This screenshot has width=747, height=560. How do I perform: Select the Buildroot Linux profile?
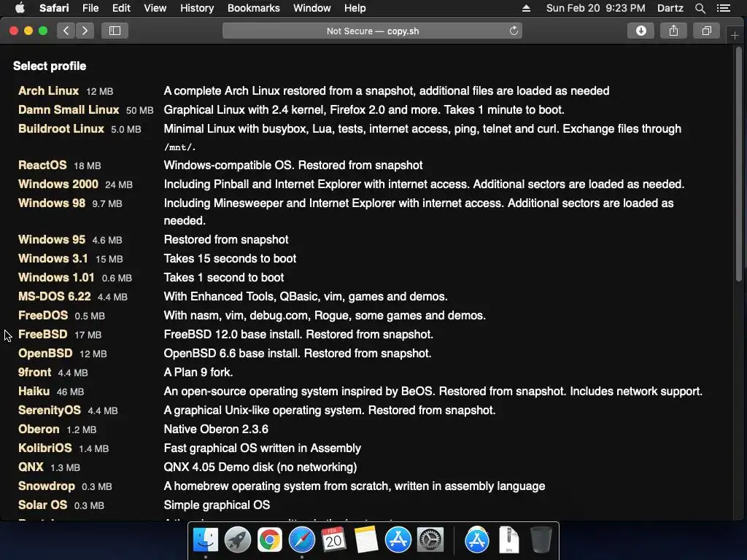tap(61, 128)
